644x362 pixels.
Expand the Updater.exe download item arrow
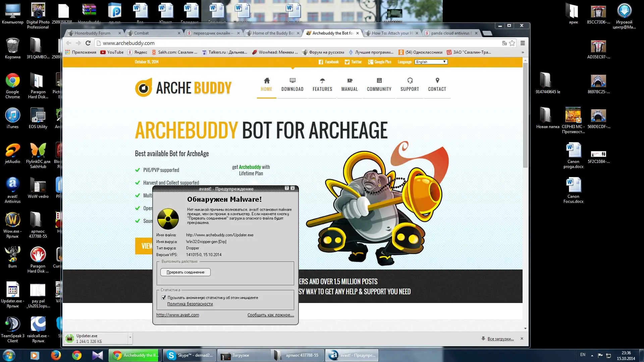(x=130, y=337)
